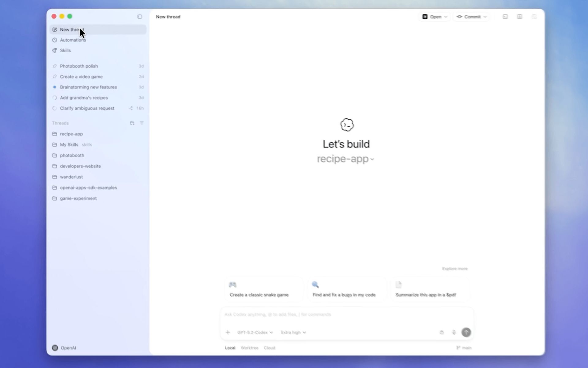The width and height of the screenshot is (588, 368).
Task: Click the lock icon next to microphone
Action: (x=442, y=332)
